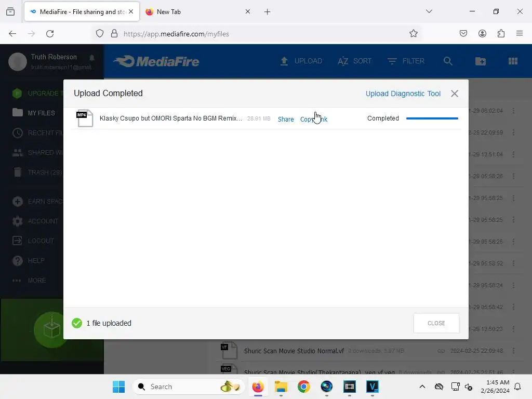
Task: Open options for the 05:58:42 row
Action: click(x=513, y=307)
